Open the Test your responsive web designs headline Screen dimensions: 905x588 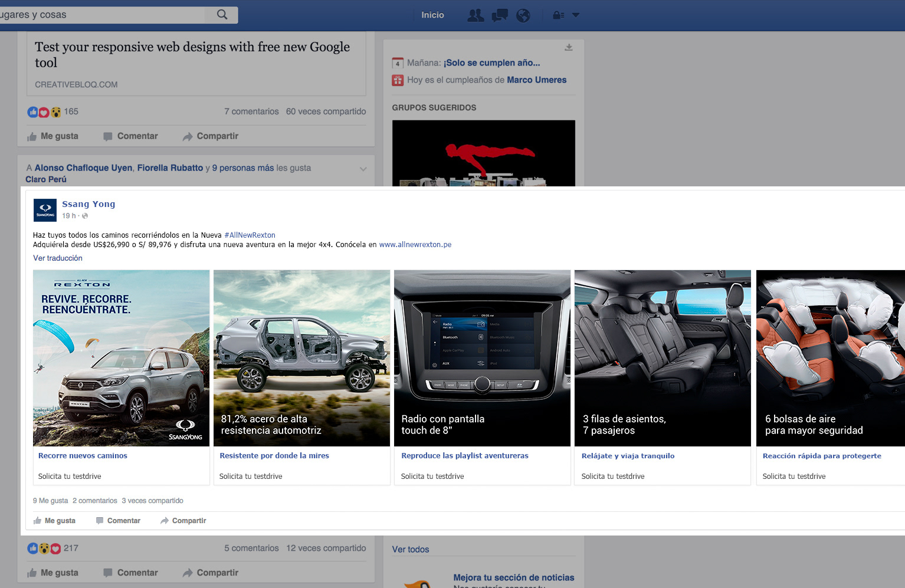click(192, 55)
